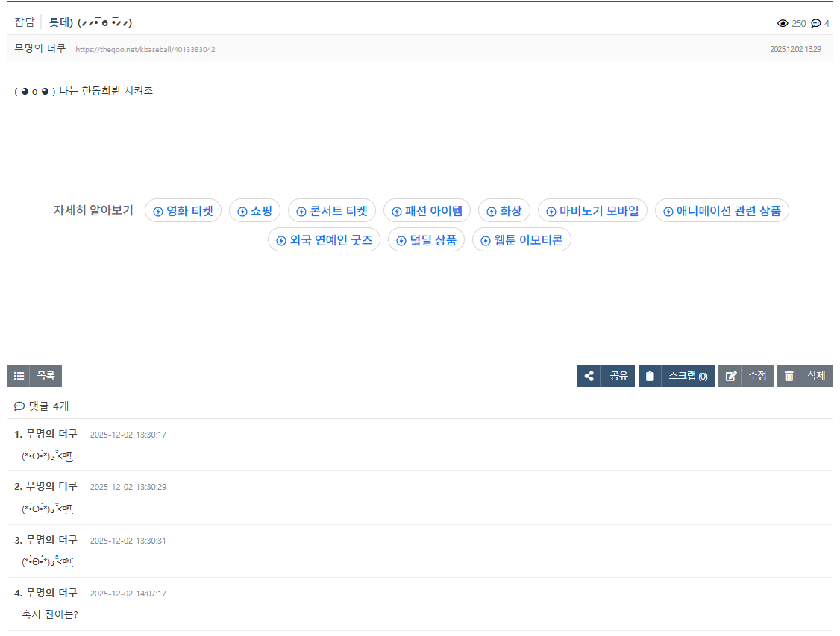Image resolution: width=840 pixels, height=636 pixels.
Task: Click the fourth comment text 혹시 진이는?
Action: coord(51,614)
